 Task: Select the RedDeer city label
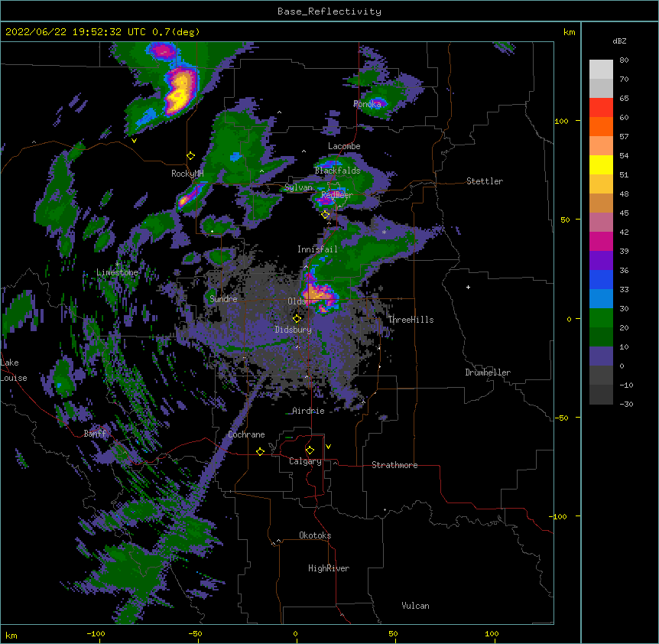point(337,195)
